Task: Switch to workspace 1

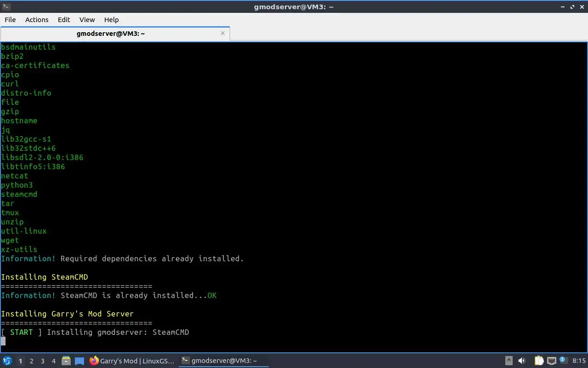Action: pyautogui.click(x=20, y=361)
